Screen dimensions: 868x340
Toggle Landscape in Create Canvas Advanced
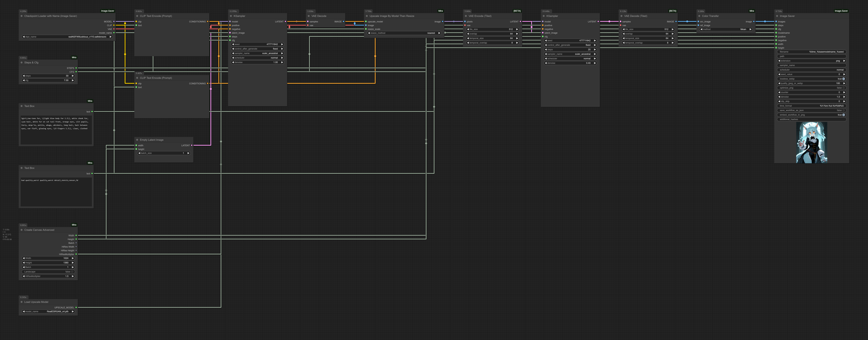click(x=48, y=272)
